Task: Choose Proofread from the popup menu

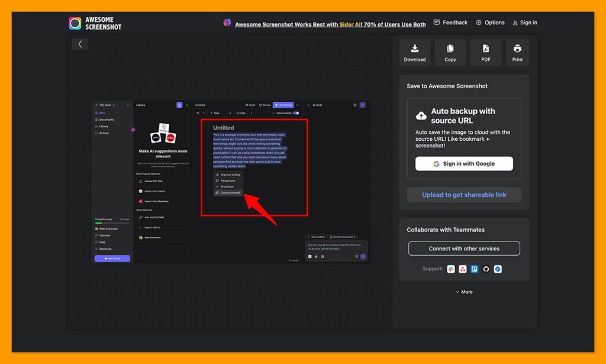Action: tap(228, 186)
